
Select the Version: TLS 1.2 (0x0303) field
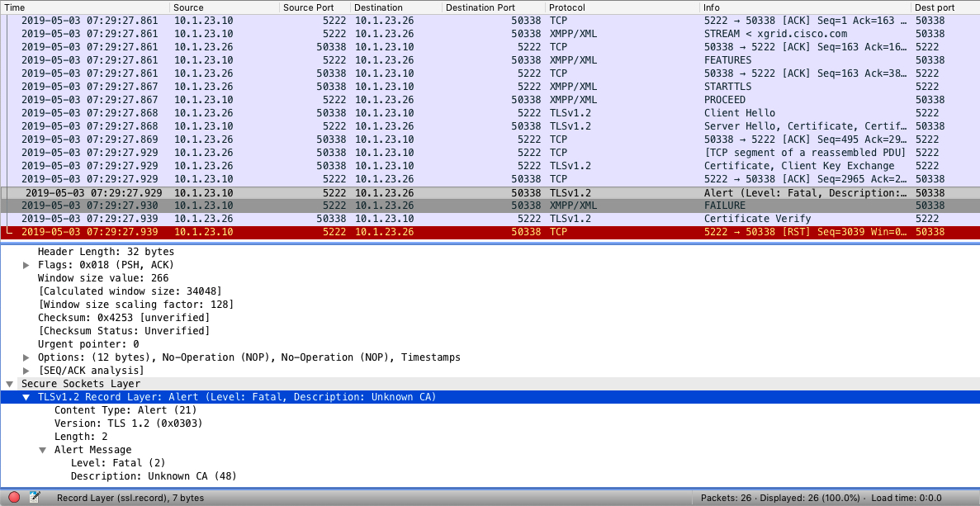click(128, 423)
